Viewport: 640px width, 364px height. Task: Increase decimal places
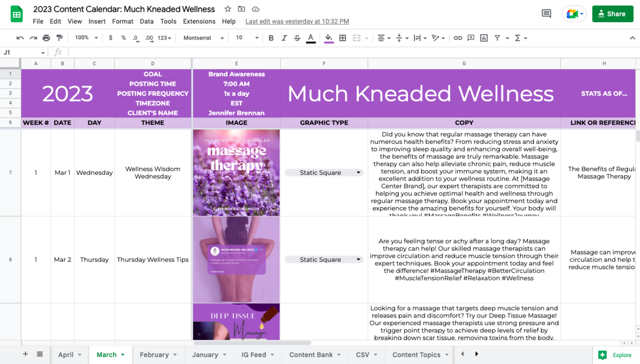[x=149, y=38]
